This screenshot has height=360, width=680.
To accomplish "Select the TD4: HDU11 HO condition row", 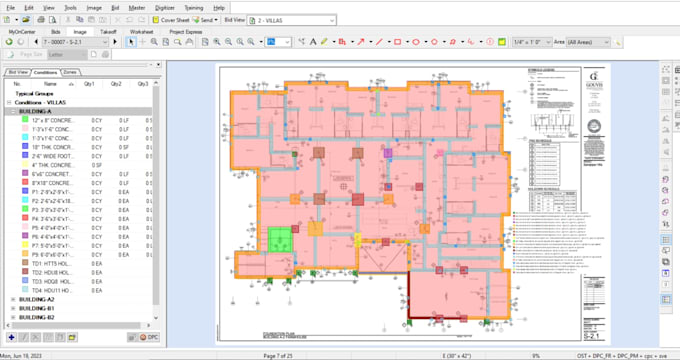I will 78,290.
